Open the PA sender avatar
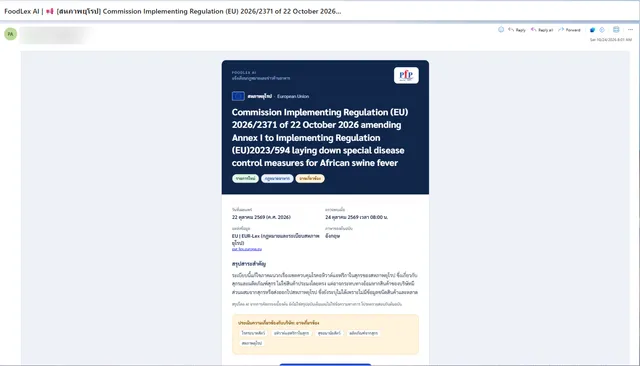Viewport: 640px width, 366px height. [x=11, y=34]
